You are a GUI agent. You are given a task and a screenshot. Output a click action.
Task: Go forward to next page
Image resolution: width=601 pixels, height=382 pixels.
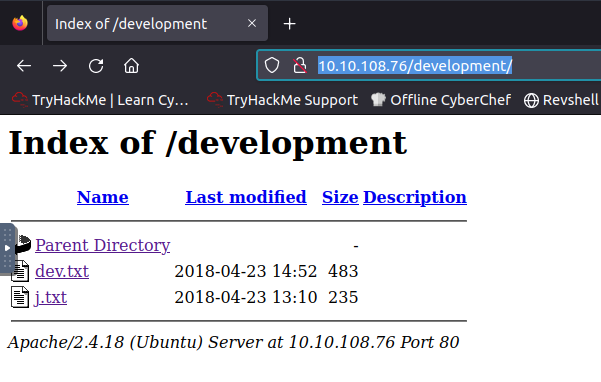[60, 66]
